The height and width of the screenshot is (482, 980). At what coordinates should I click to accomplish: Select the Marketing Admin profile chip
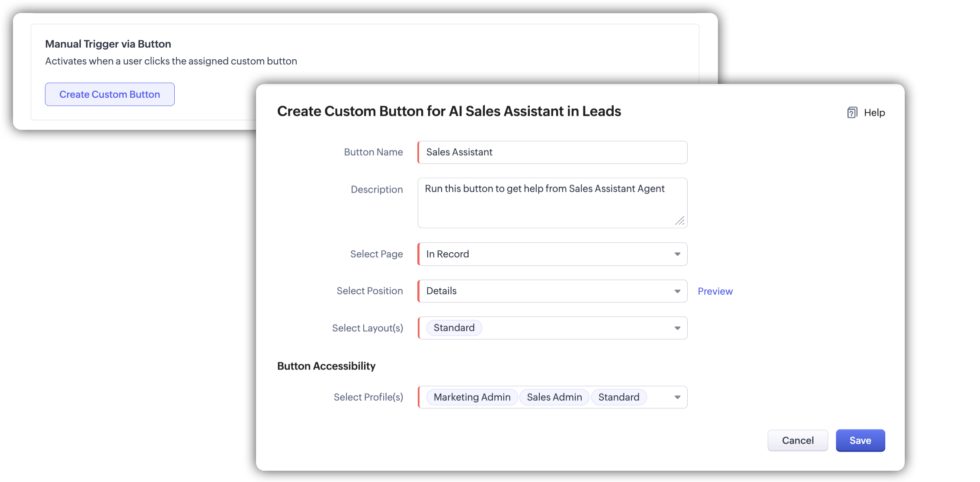coord(472,397)
